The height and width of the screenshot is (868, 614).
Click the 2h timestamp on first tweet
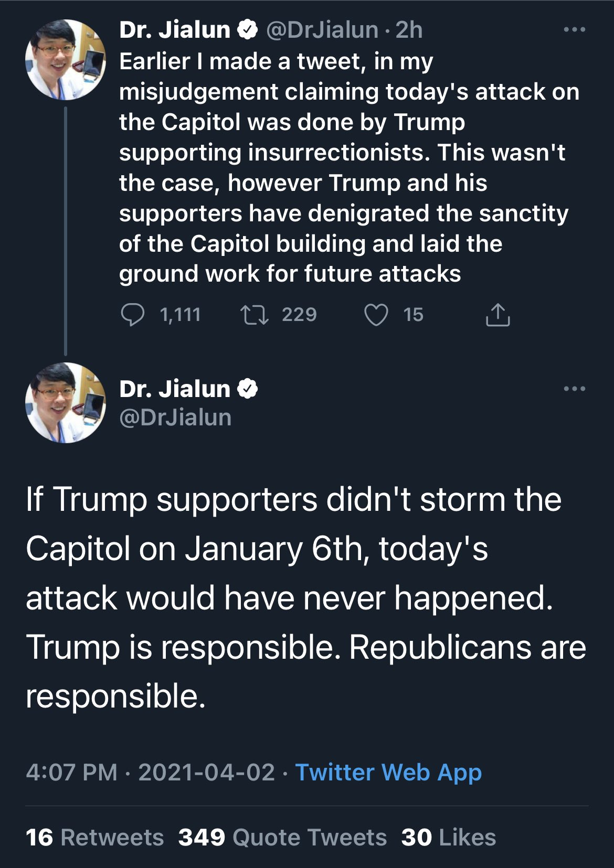tap(409, 30)
